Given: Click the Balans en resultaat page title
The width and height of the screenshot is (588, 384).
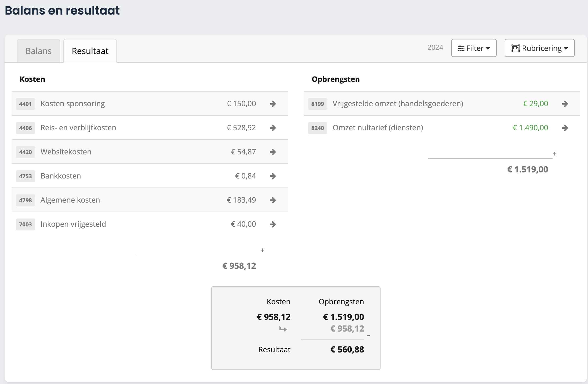Looking at the screenshot, I should point(62,11).
